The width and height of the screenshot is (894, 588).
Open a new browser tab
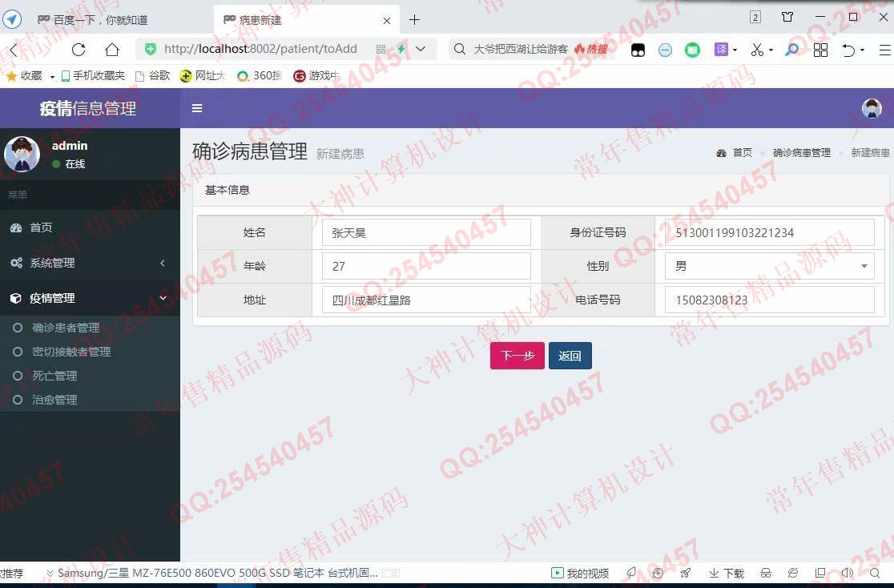tap(414, 20)
